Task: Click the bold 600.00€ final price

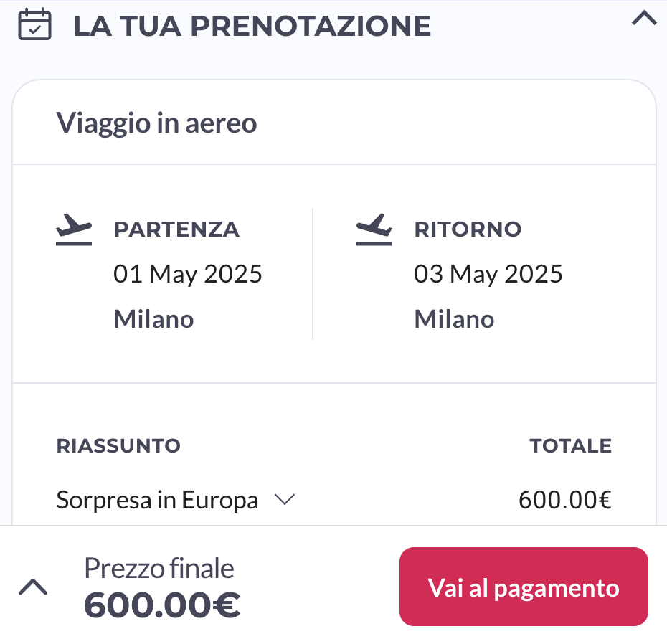Action: click(162, 605)
